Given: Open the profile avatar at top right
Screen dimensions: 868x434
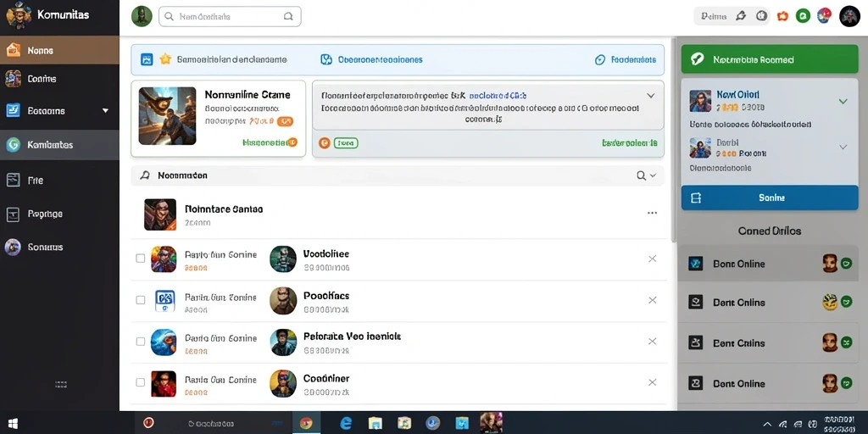Looking at the screenshot, I should pos(849,16).
